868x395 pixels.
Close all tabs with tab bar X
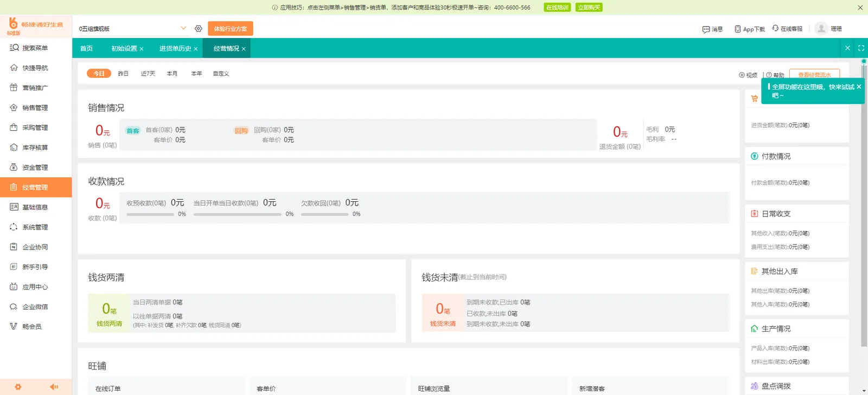(x=847, y=48)
